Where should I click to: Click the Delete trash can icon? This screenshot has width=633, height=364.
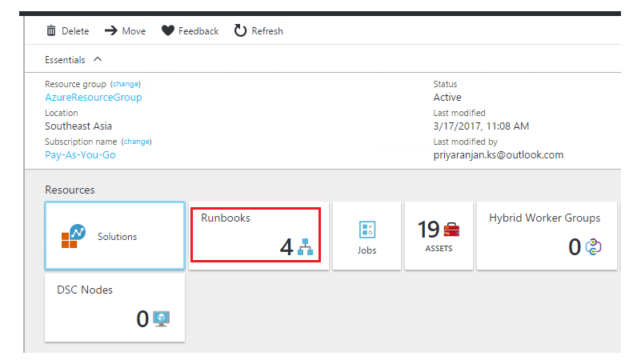(51, 30)
